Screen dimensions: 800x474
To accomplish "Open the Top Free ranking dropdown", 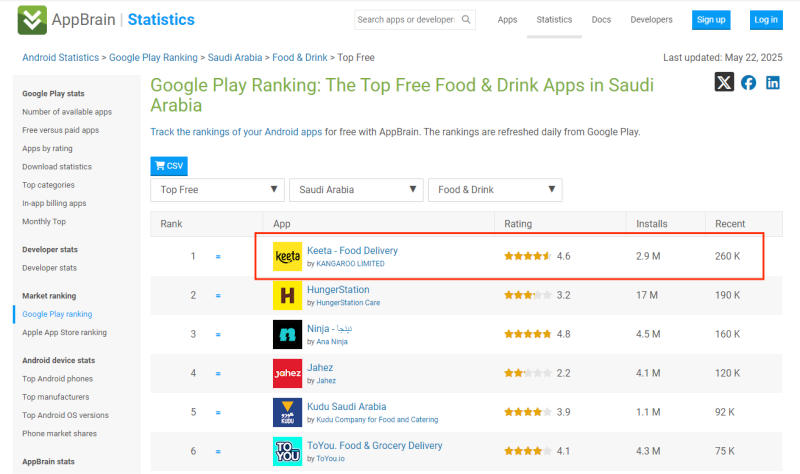I will 218,190.
